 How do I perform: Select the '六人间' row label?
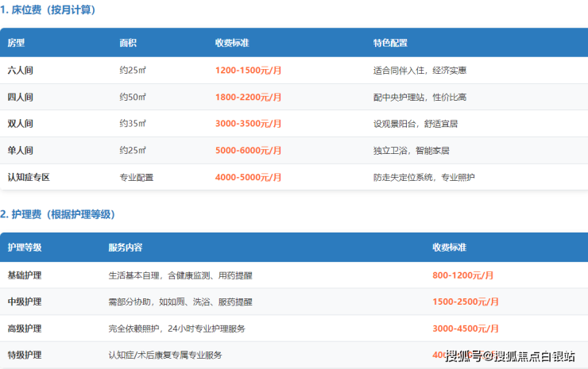(x=20, y=71)
